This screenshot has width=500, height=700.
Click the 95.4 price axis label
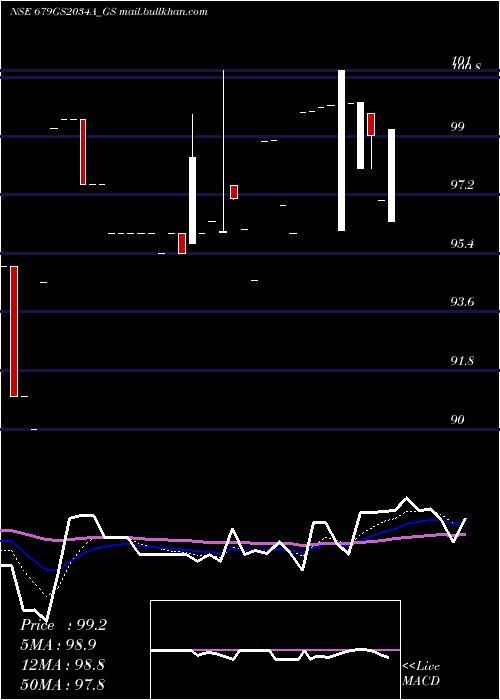click(462, 244)
